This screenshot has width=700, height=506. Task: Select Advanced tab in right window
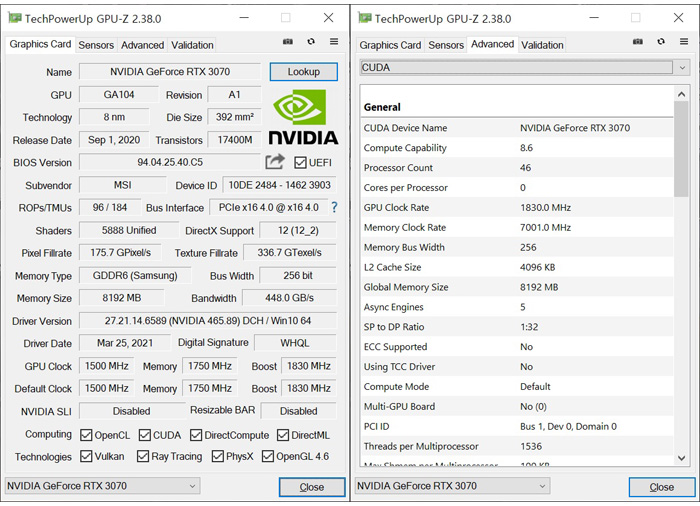pos(492,44)
